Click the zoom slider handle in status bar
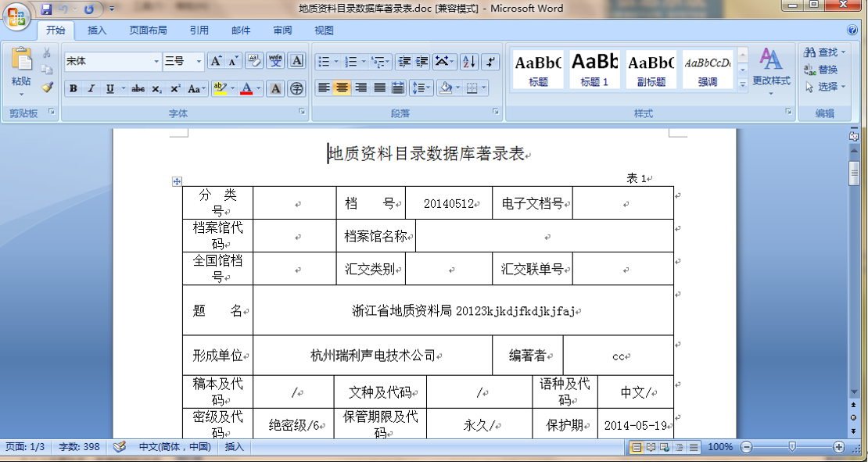The image size is (868, 465). coord(792,447)
